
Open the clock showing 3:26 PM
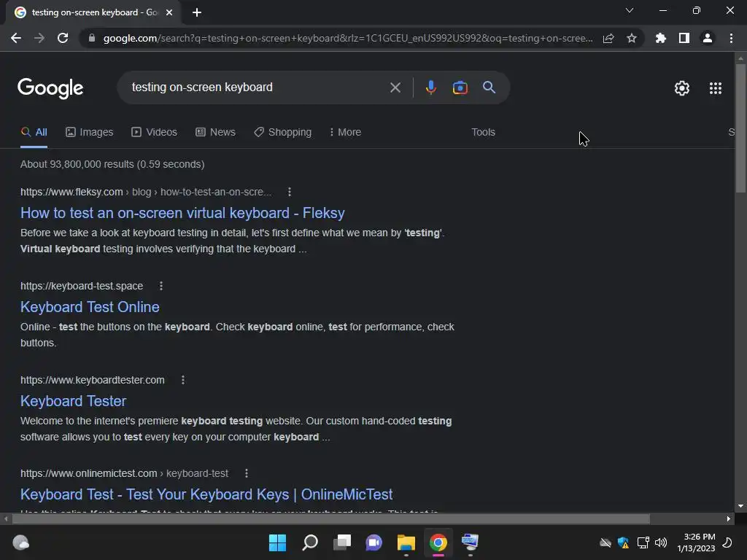point(696,542)
